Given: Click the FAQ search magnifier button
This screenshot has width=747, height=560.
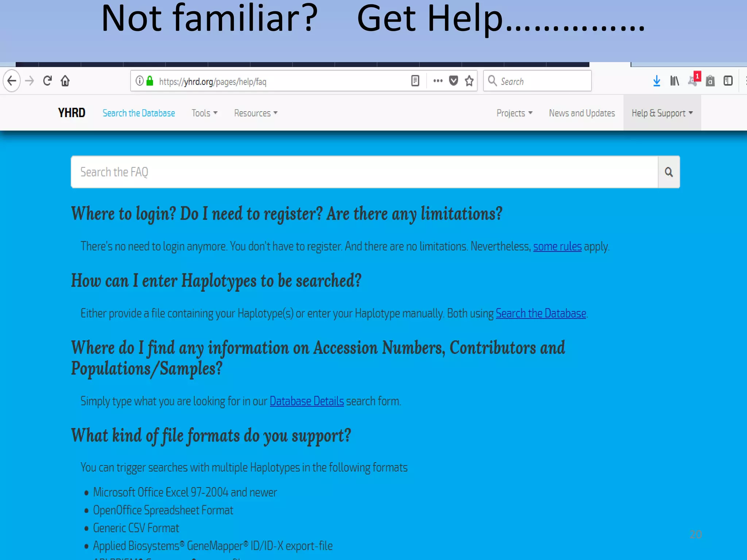Looking at the screenshot, I should click(x=669, y=172).
